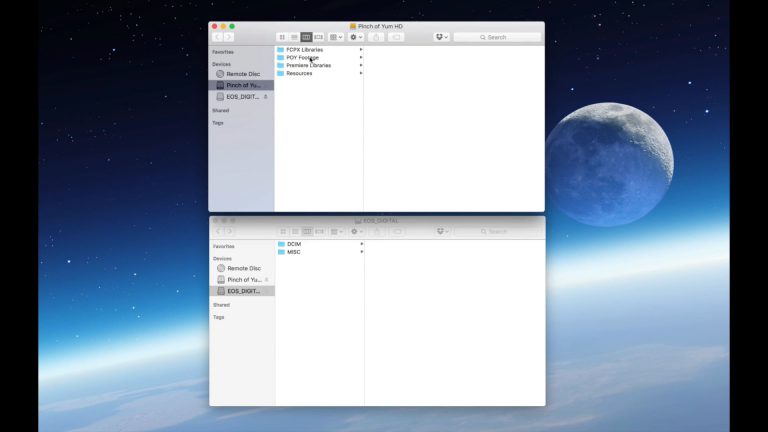Open Arrange dropdown in EOS_DIGITAL window

click(337, 231)
